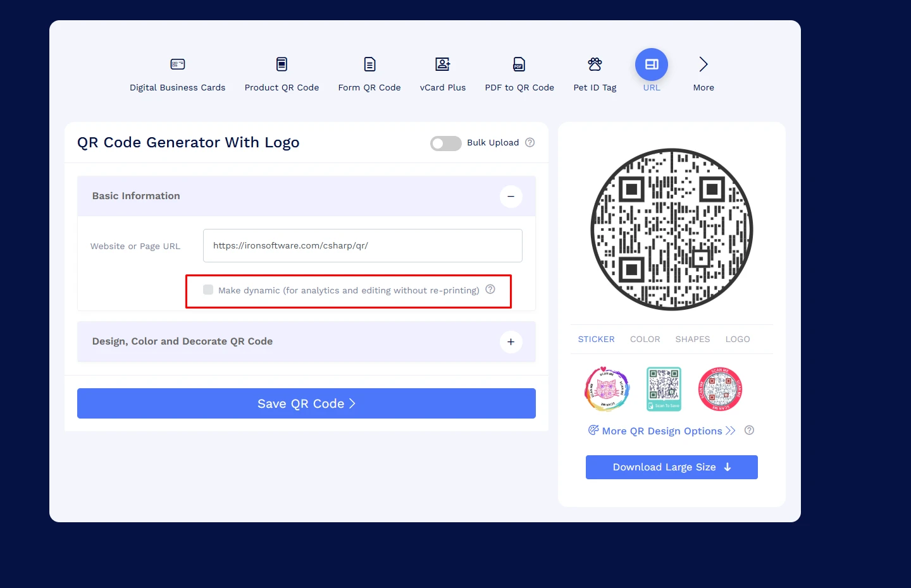The width and height of the screenshot is (911, 588).
Task: Select the vCard Plus icon
Action: (x=443, y=64)
